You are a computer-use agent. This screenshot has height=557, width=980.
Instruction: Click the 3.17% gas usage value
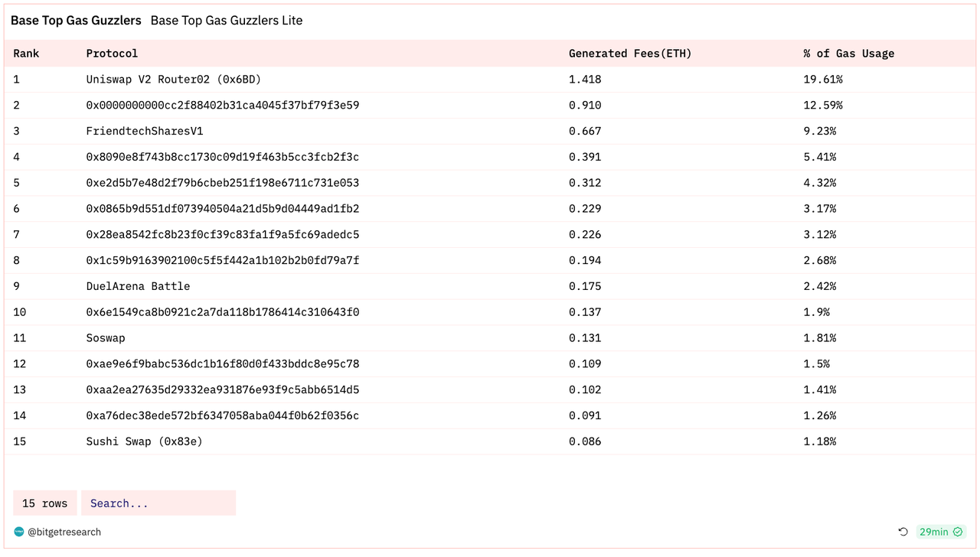[x=820, y=209]
